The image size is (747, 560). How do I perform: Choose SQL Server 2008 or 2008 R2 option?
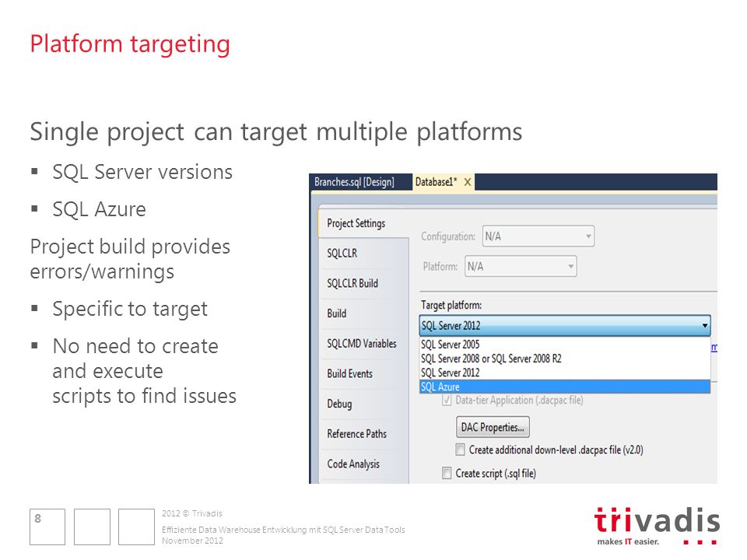coord(565,359)
